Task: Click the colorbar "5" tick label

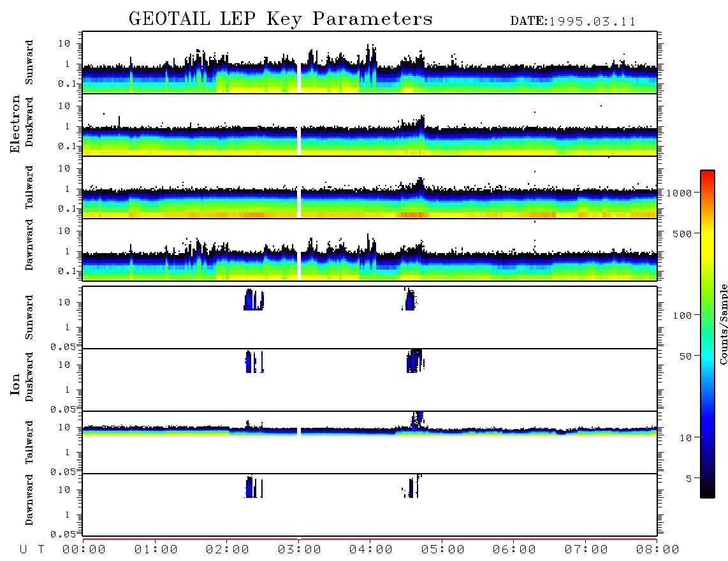Action: tap(689, 478)
